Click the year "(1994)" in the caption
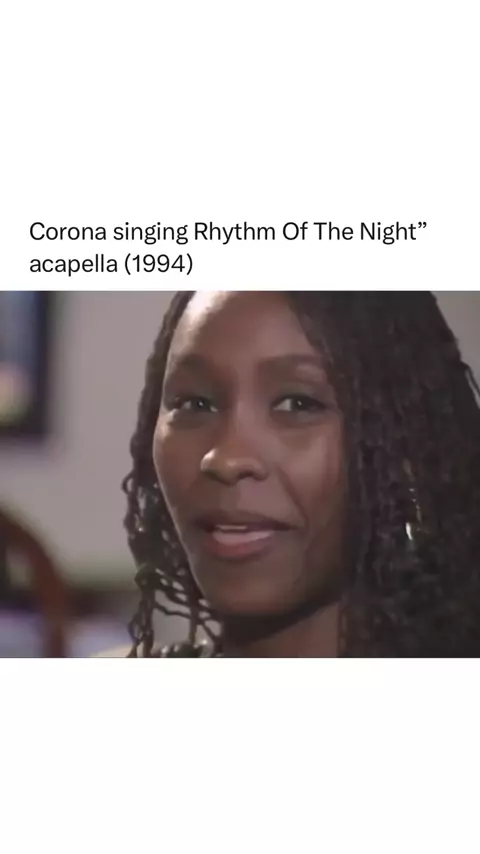 158,265
